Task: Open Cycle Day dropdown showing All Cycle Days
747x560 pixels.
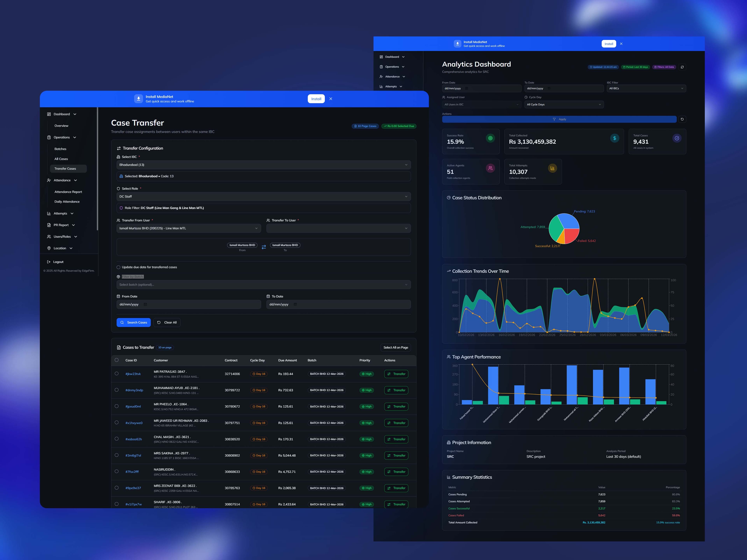Action: 564,105
